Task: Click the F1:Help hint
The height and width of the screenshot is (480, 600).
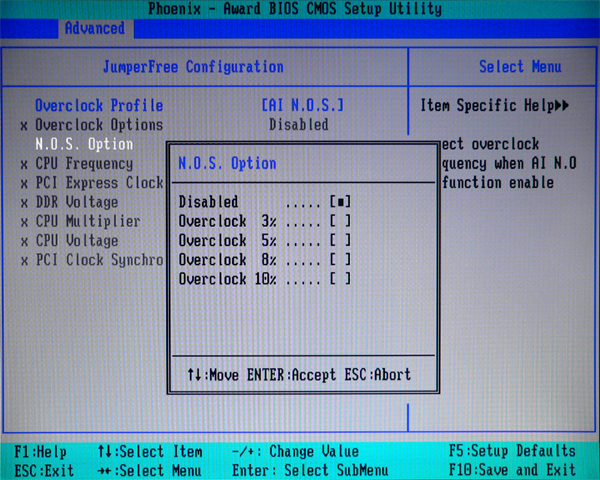Action: point(40,452)
